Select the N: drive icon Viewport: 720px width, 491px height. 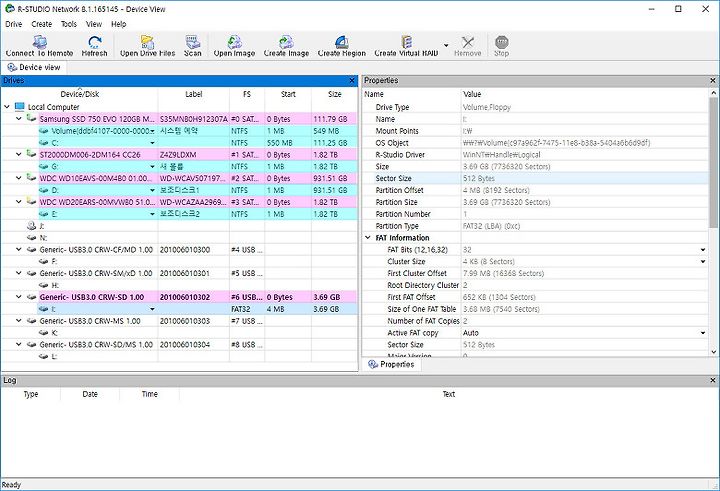[31, 238]
